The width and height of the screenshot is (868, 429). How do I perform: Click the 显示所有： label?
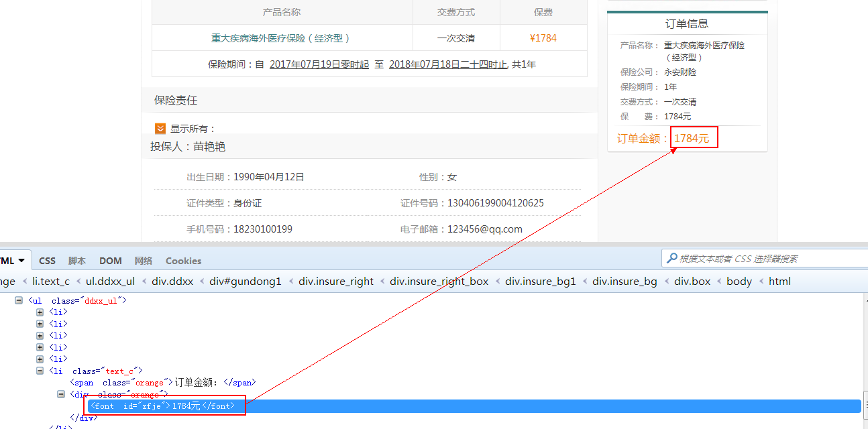193,129
